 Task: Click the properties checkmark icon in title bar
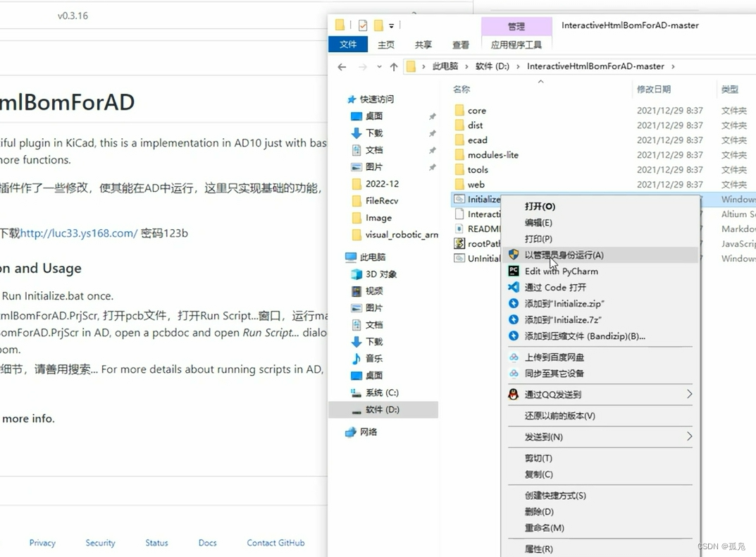click(363, 25)
